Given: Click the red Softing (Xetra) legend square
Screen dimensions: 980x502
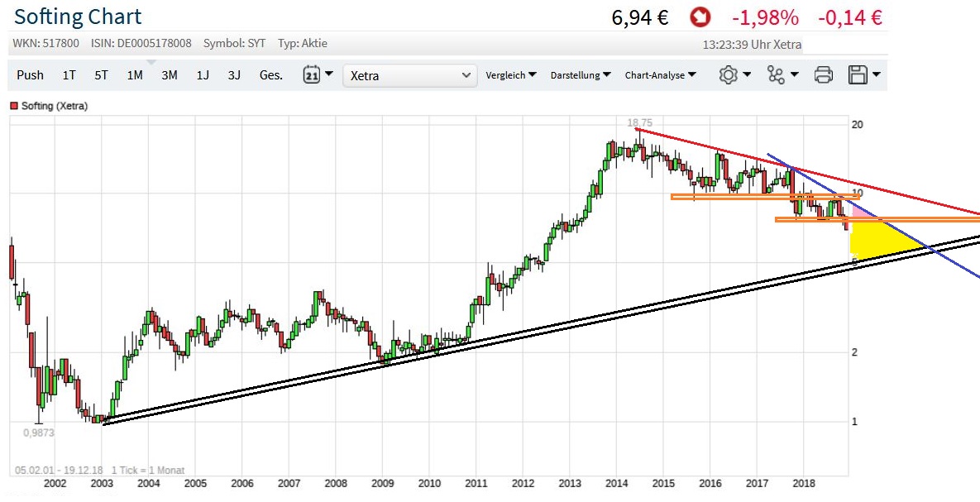Looking at the screenshot, I should (14, 107).
